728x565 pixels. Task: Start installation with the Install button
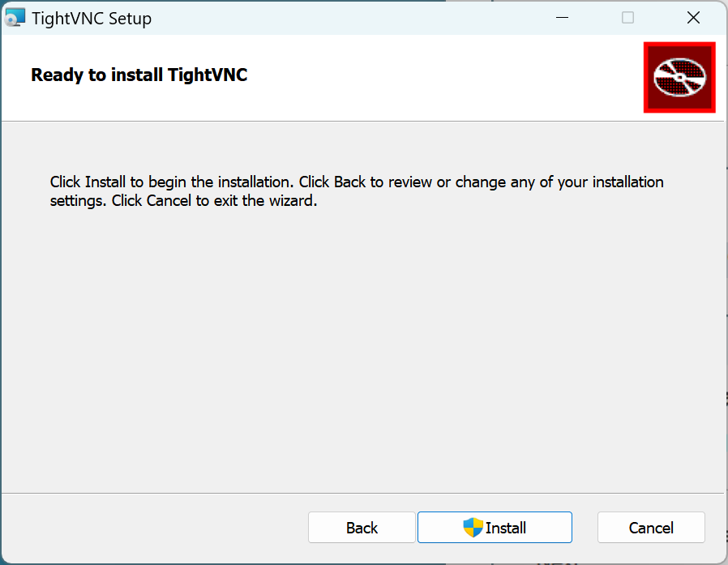click(495, 528)
